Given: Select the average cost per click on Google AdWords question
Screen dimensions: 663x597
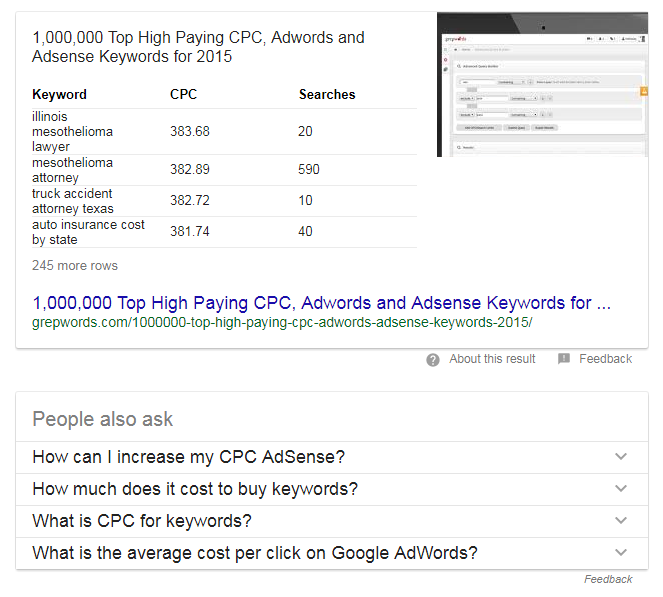Looking at the screenshot, I should click(255, 553).
